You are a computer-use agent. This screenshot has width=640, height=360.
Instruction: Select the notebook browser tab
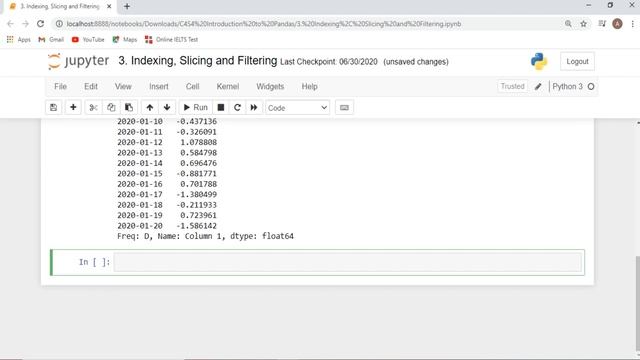click(x=60, y=7)
